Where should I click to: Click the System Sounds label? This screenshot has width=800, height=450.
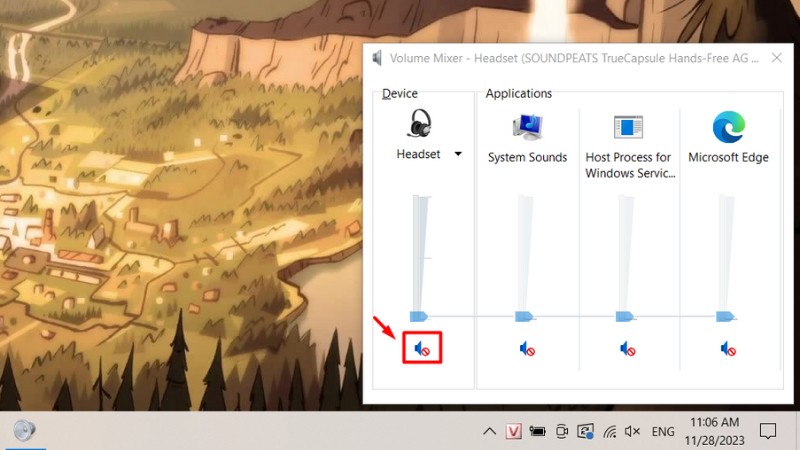[527, 157]
